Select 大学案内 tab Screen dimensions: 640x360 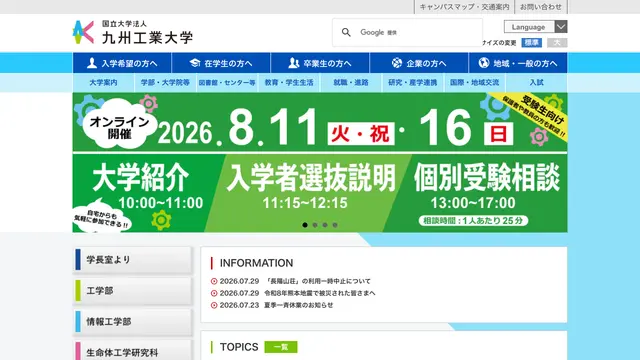click(103, 82)
